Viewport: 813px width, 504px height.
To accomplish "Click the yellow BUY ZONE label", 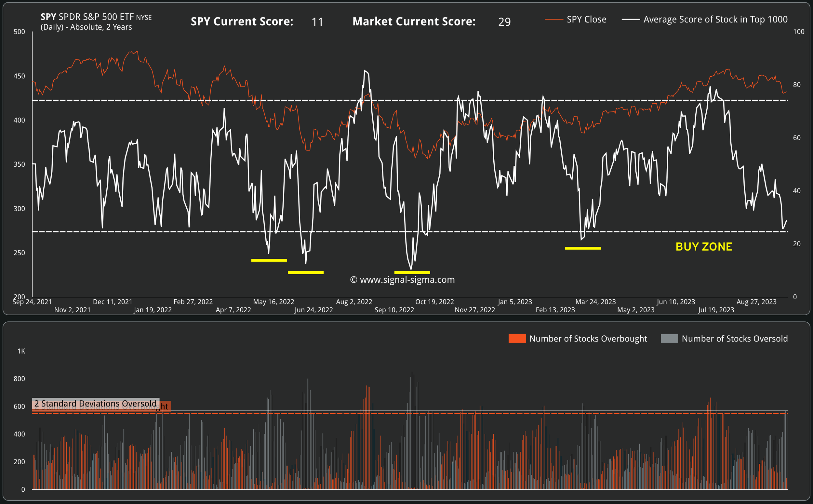I will 704,247.
